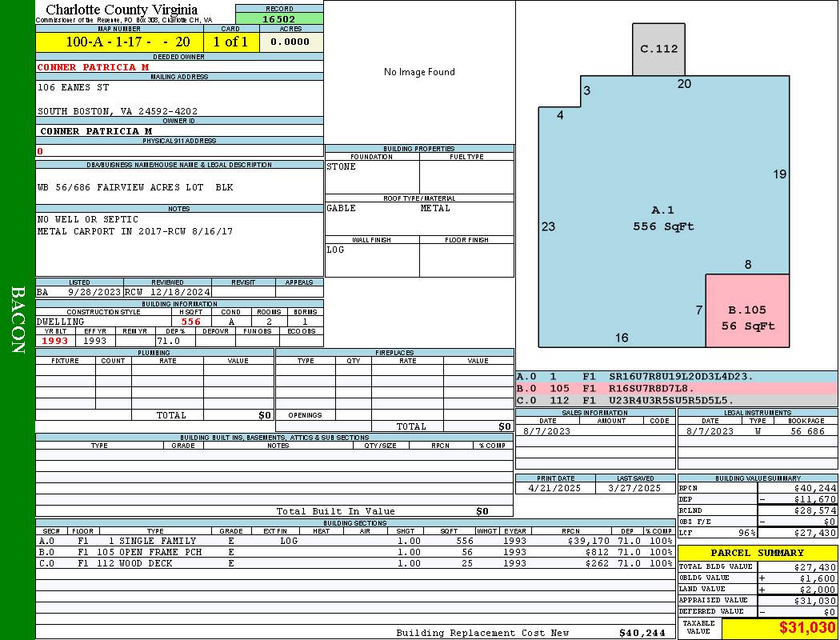The image size is (840, 640).
Task: Select the yellow map number field
Action: (x=119, y=42)
